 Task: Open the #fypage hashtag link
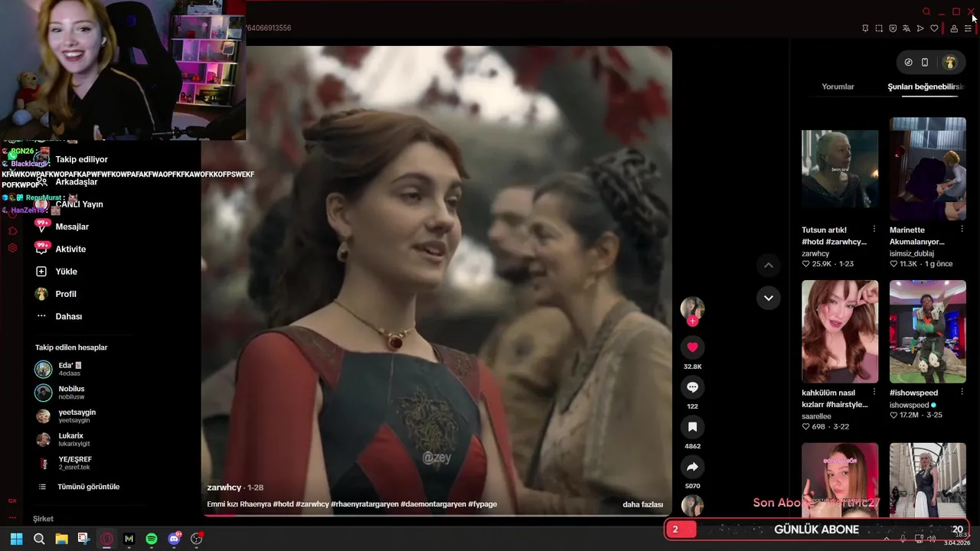coord(483,504)
